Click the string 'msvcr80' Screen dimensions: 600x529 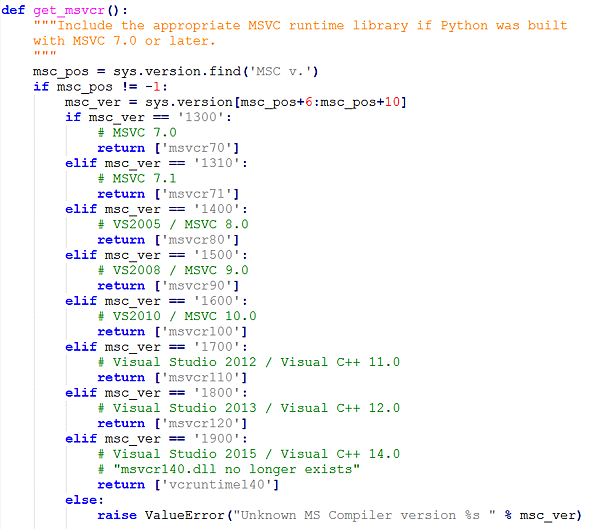(x=197, y=240)
